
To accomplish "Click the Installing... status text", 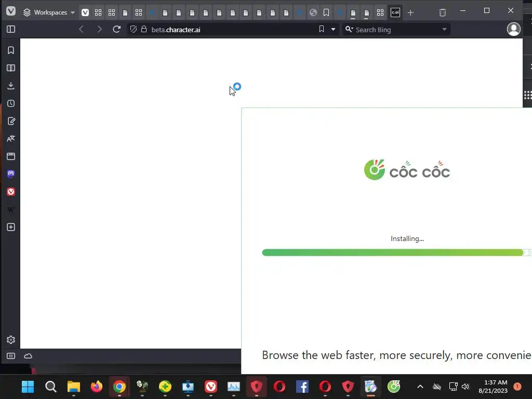I will coord(407,238).
